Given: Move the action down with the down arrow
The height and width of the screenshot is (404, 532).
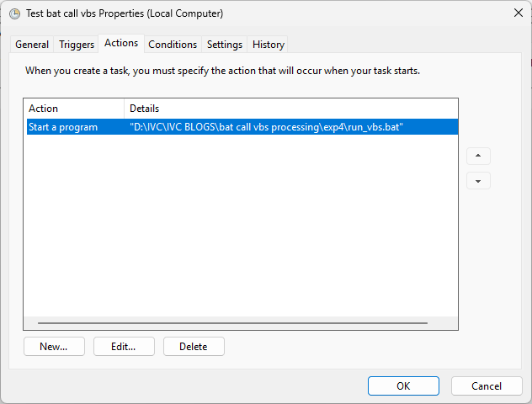Looking at the screenshot, I should pos(478,181).
